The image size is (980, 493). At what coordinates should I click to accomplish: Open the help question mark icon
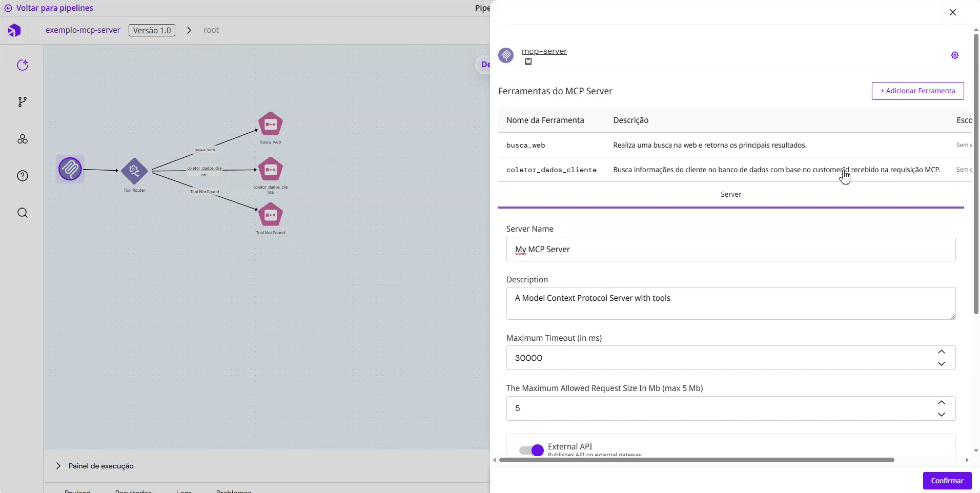click(23, 176)
